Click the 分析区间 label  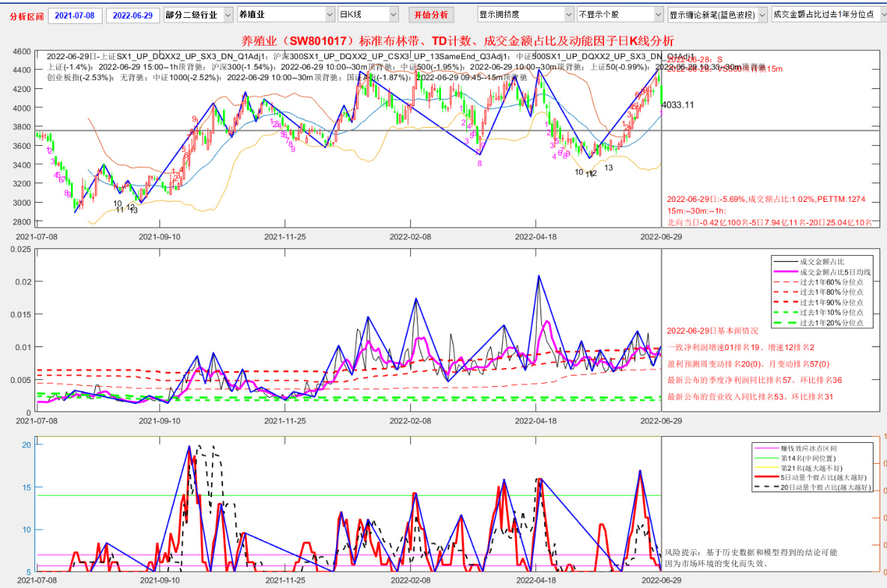(26, 16)
